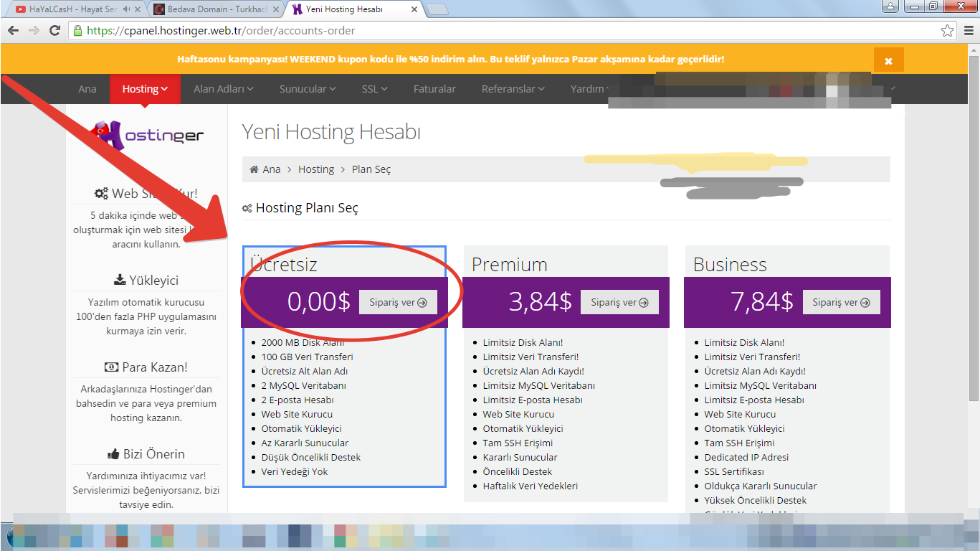This screenshot has width=980, height=551.
Task: Click "Ücretsiz Alt Alan Adı" feature
Action: point(305,371)
